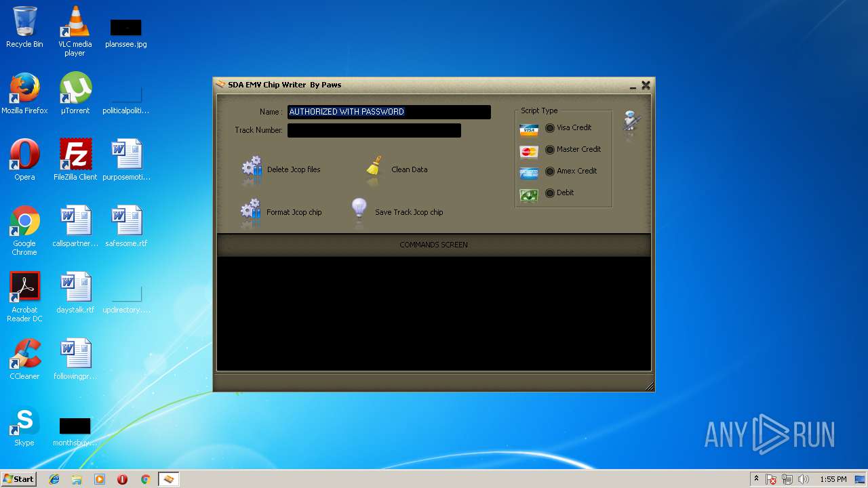Click the Visa card icon
Screen dimensions: 868x488
529,129
